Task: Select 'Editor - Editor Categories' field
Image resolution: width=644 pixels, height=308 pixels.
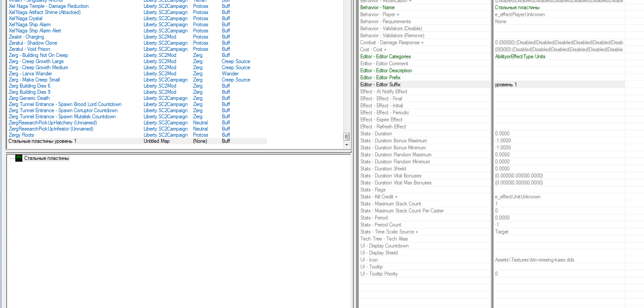Action: [x=385, y=57]
